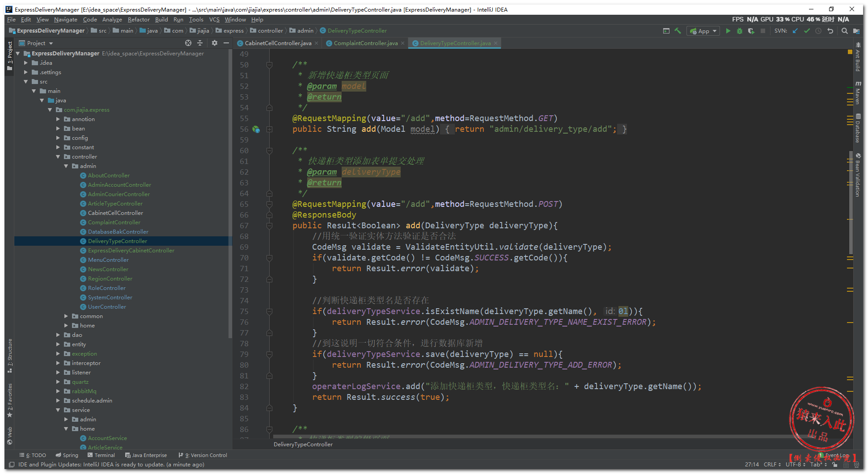Hide the Project panel with the minus icon
Screen dimensions: 868x474
click(226, 43)
